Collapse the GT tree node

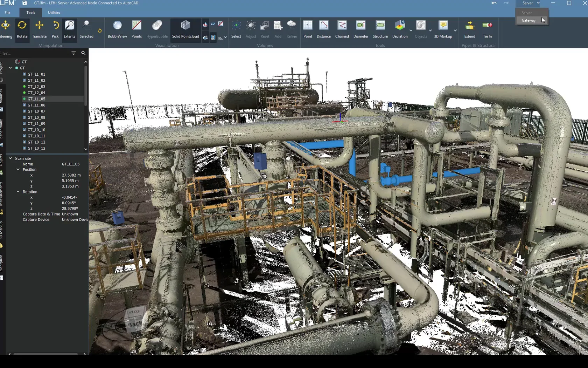[x=10, y=68]
